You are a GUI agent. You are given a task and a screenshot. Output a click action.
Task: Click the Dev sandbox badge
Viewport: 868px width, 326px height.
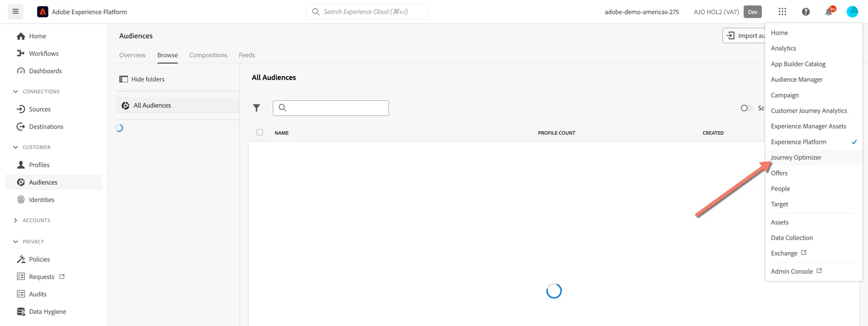pyautogui.click(x=753, y=12)
